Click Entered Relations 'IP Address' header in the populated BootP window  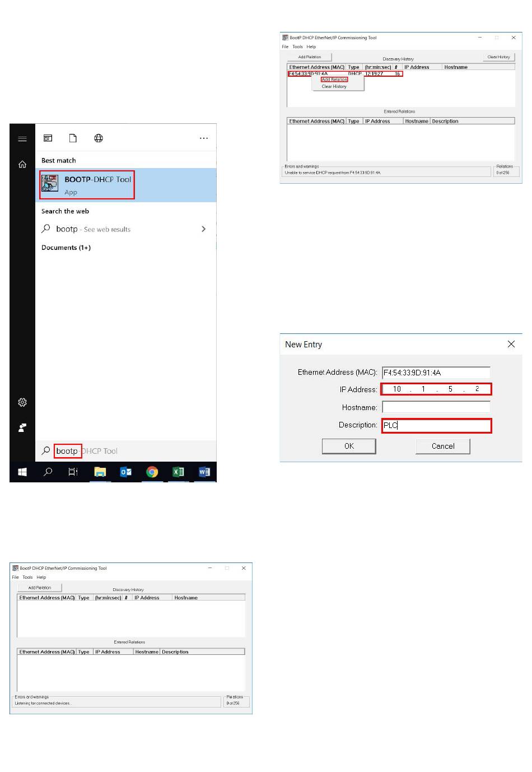point(377,121)
